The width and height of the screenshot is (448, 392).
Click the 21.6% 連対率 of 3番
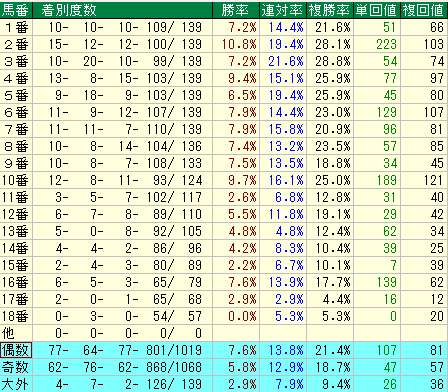click(286, 61)
